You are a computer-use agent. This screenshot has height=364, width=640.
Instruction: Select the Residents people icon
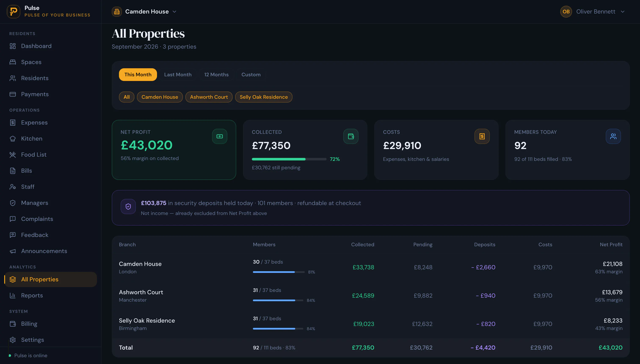[13, 78]
